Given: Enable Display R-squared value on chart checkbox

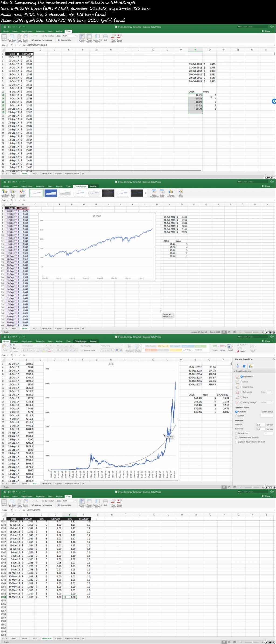Looking at the screenshot, I should 236,442.
